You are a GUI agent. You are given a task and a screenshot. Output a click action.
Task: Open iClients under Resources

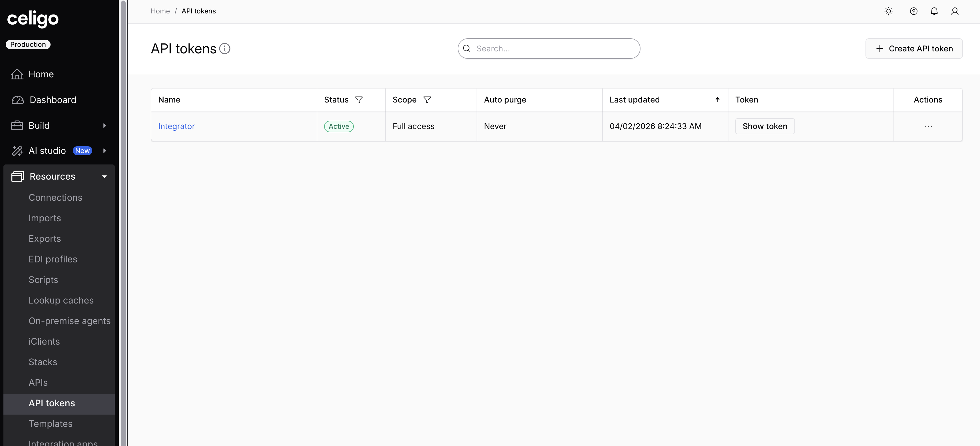point(44,341)
